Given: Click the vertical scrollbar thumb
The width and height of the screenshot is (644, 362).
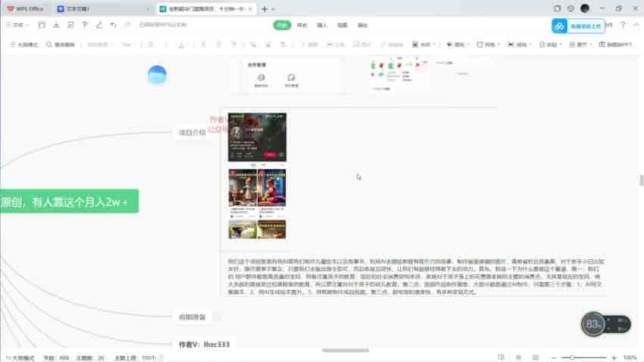Looking at the screenshot, I should (x=641, y=180).
